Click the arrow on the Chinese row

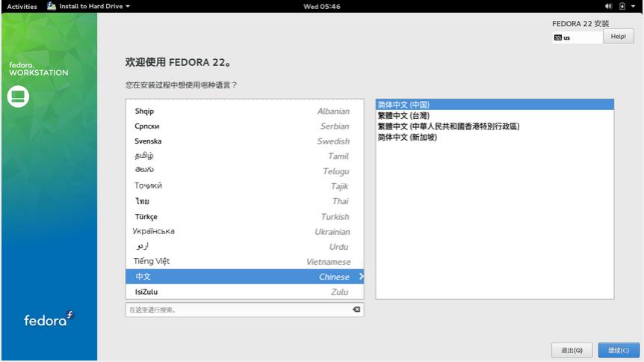click(x=361, y=277)
